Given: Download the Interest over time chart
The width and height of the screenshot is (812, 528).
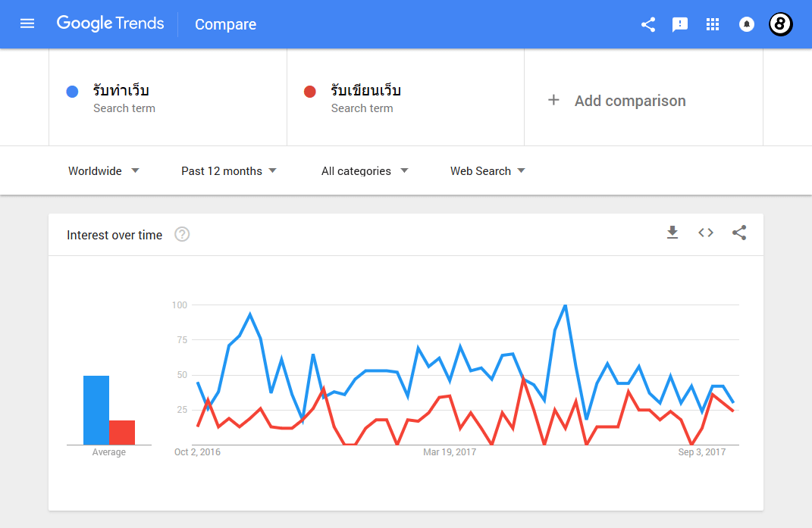Looking at the screenshot, I should 672,233.
